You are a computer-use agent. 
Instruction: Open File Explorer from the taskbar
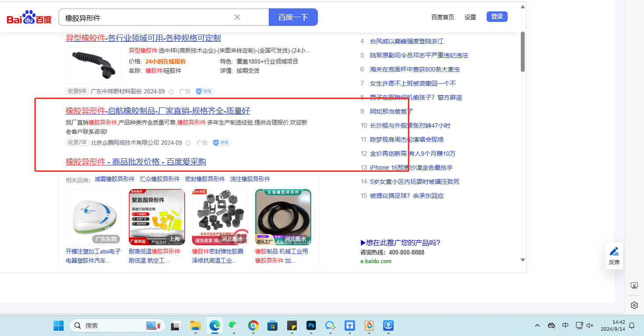tap(195, 325)
